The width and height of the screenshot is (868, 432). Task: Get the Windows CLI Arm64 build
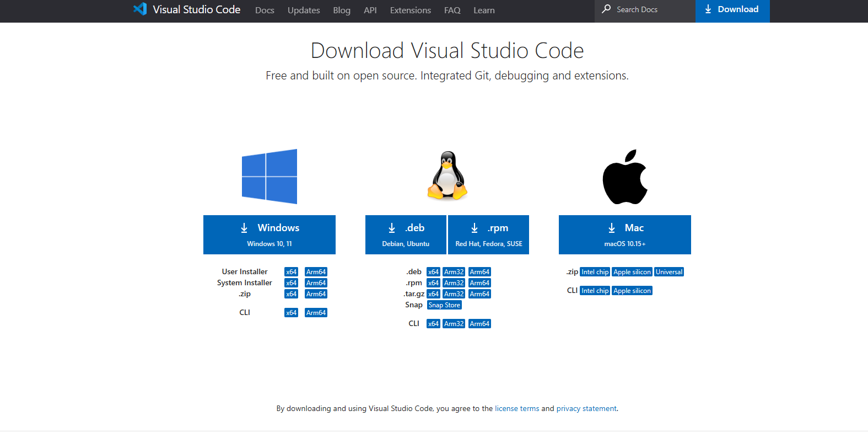[316, 313]
